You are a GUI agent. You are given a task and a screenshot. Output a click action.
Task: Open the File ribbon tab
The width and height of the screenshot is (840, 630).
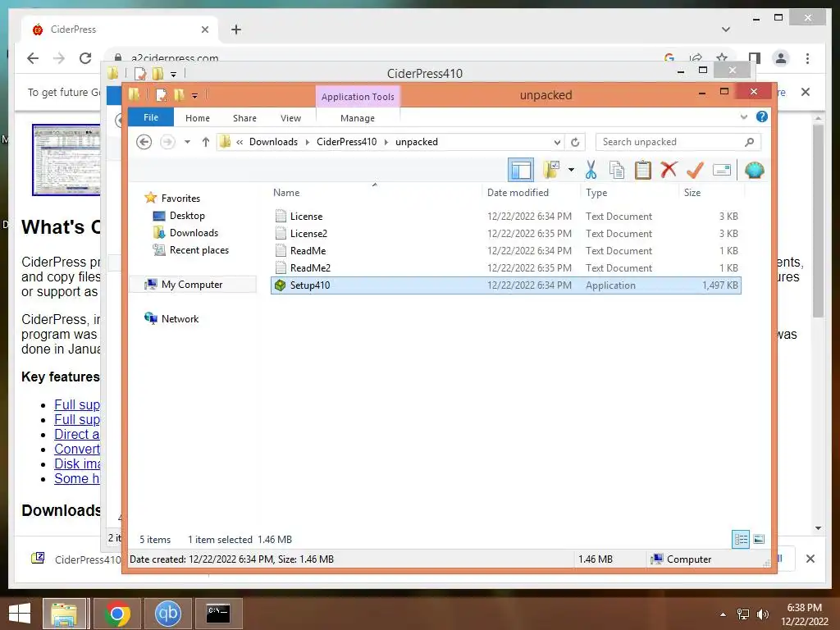pyautogui.click(x=151, y=117)
